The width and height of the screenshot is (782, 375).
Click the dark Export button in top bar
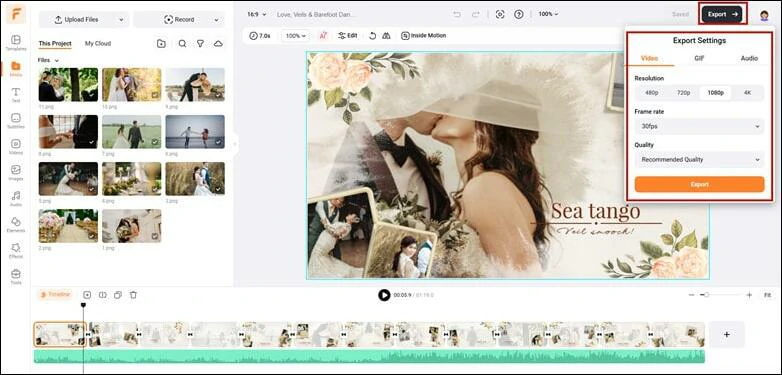tap(722, 14)
